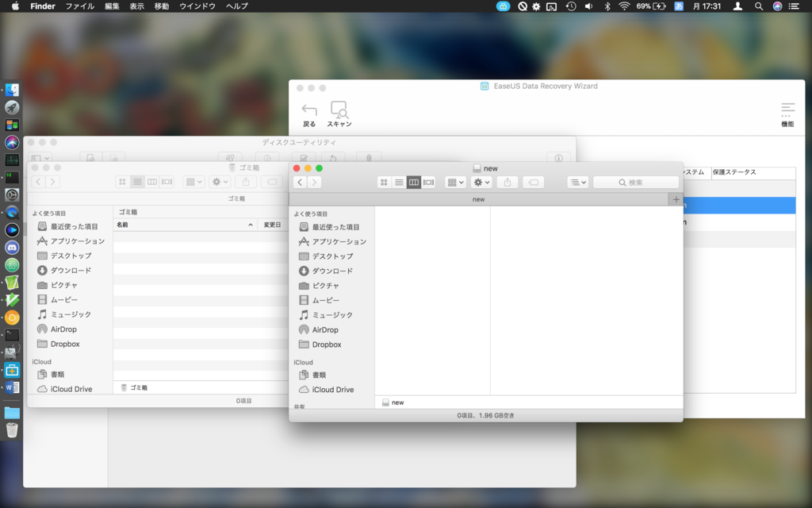
Task: Open Spotlight search in menu bar
Action: pyautogui.click(x=759, y=6)
